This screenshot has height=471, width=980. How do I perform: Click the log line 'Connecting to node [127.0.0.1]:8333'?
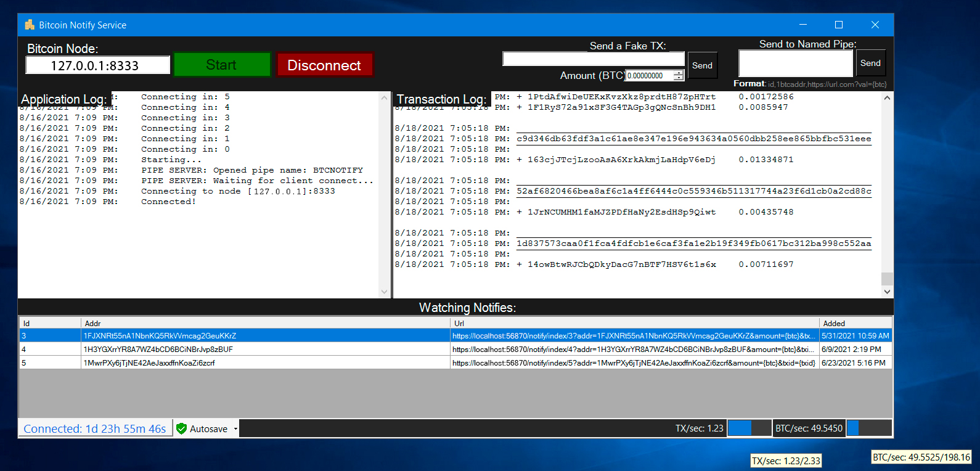pyautogui.click(x=238, y=191)
